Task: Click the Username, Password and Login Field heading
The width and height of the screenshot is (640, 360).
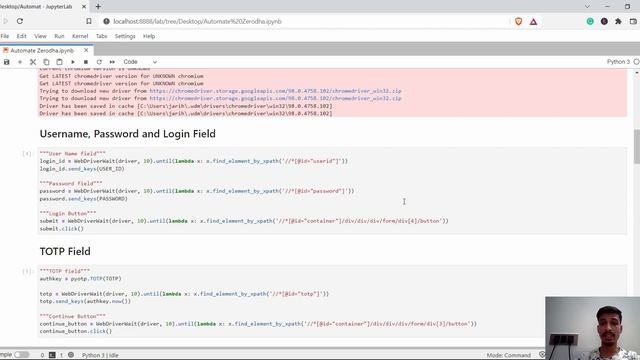Action: click(x=127, y=134)
